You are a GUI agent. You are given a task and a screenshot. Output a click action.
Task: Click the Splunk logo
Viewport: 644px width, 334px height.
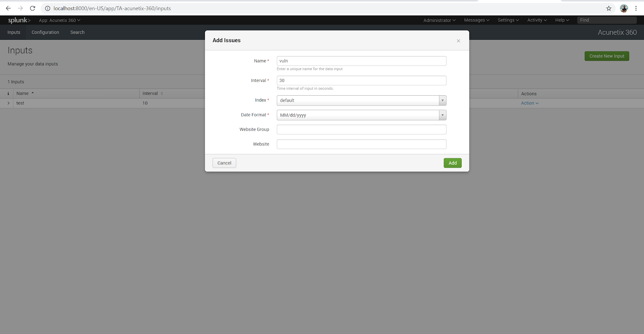tap(19, 20)
